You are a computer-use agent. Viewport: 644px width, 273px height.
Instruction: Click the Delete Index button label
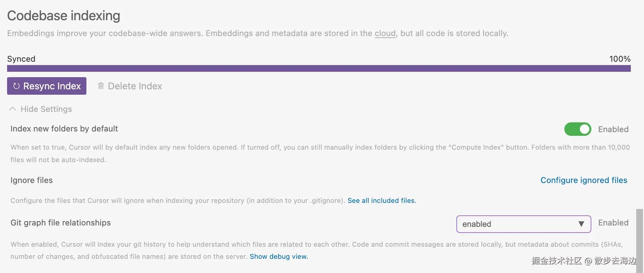(135, 86)
